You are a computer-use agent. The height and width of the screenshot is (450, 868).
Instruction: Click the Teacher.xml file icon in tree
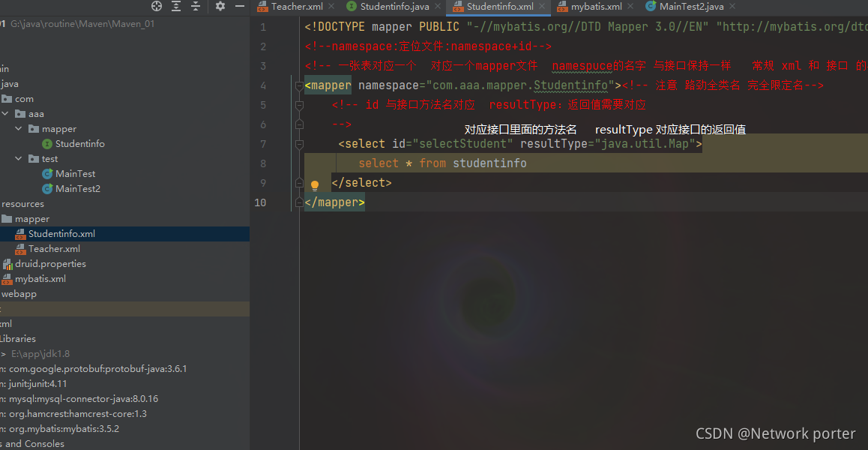[x=20, y=248]
